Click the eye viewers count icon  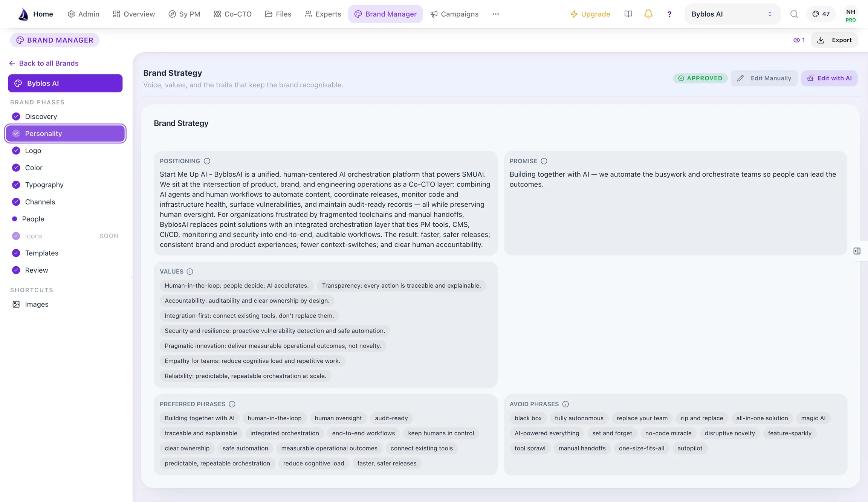pyautogui.click(x=799, y=40)
